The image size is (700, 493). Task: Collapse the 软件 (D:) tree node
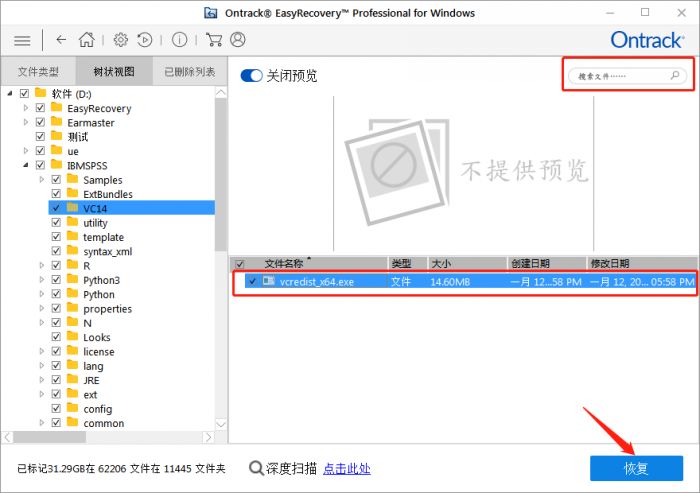tap(10, 93)
